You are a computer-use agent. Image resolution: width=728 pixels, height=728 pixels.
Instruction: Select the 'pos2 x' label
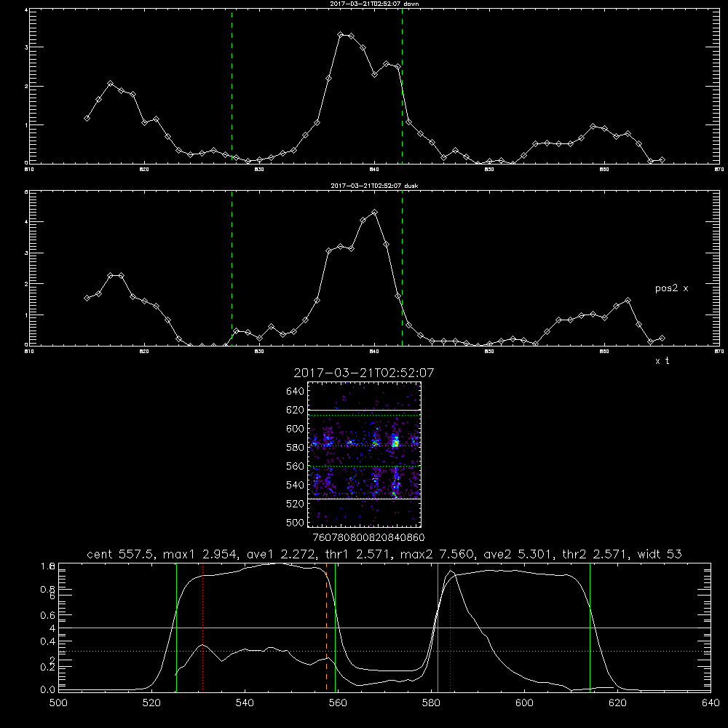pyautogui.click(x=671, y=288)
